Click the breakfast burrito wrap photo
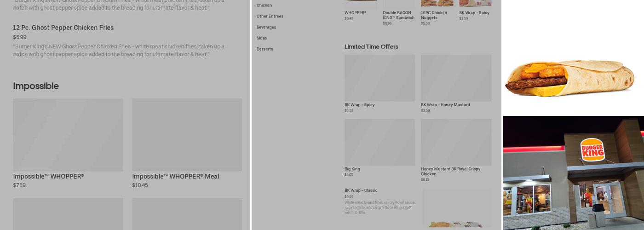The width and height of the screenshot is (644, 230). (x=569, y=78)
